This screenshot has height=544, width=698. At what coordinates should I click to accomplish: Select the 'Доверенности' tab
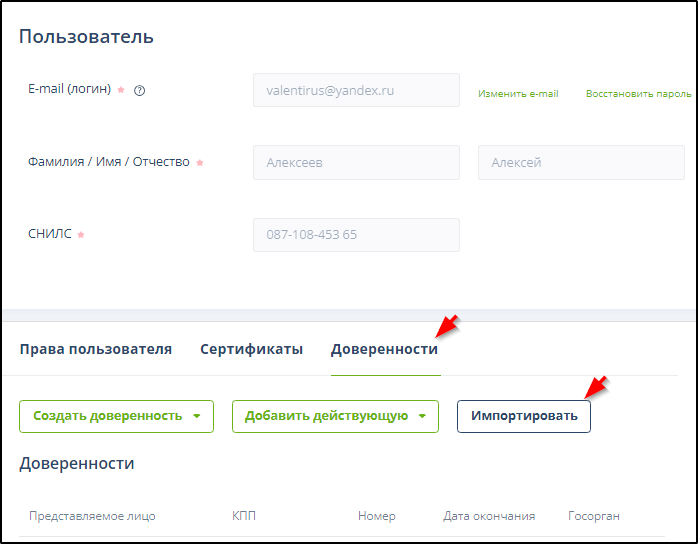384,349
